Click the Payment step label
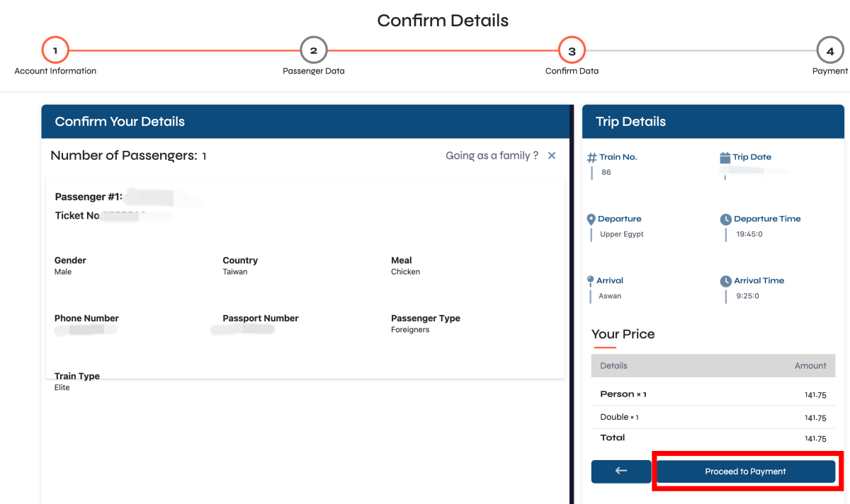850x504 pixels. pyautogui.click(x=829, y=71)
